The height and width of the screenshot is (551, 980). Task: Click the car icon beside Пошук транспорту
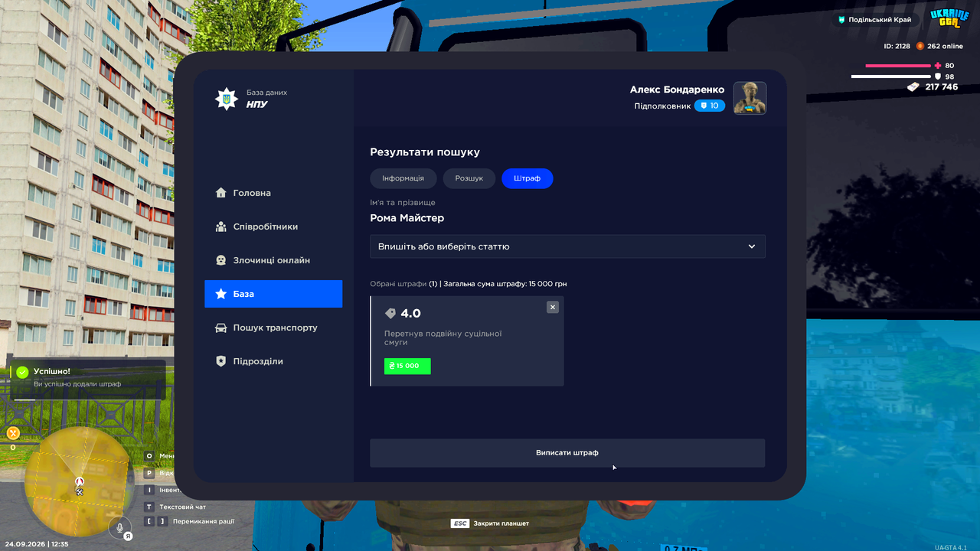click(x=220, y=328)
